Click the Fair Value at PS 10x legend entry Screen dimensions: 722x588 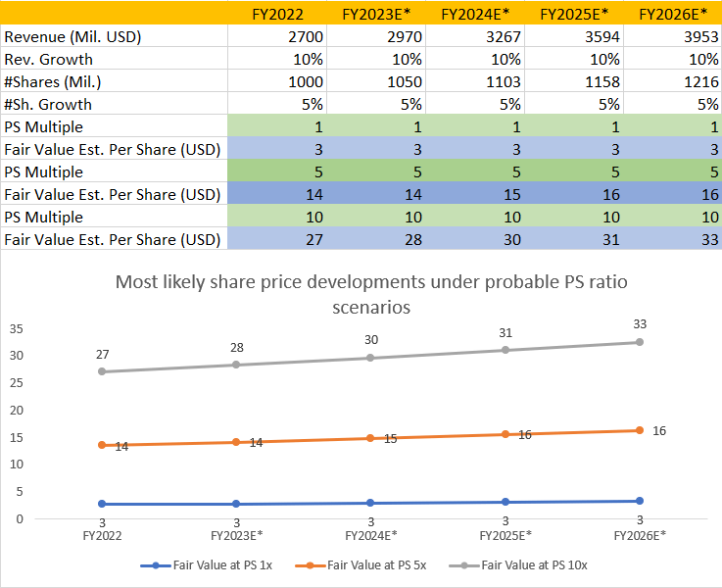tap(518, 565)
